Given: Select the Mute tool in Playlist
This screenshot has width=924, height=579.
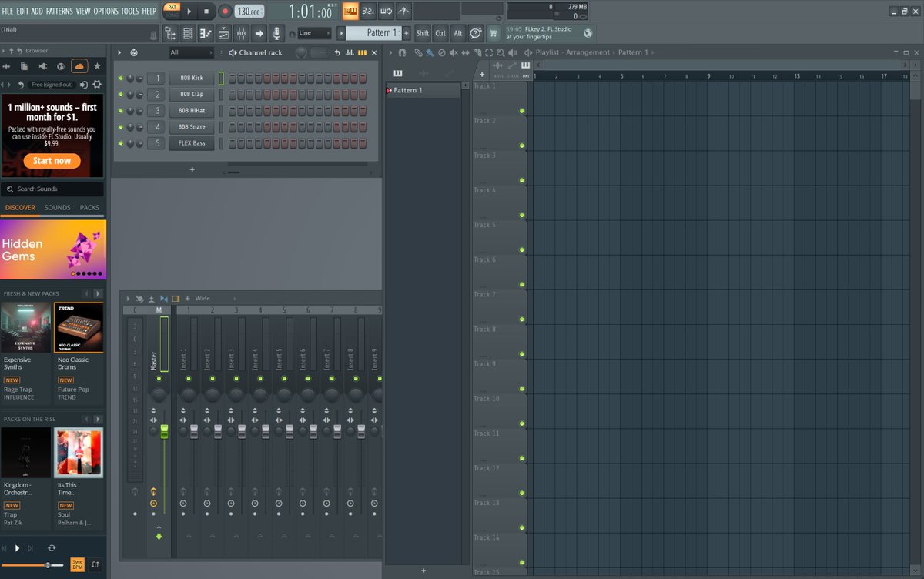Looking at the screenshot, I should click(x=454, y=52).
